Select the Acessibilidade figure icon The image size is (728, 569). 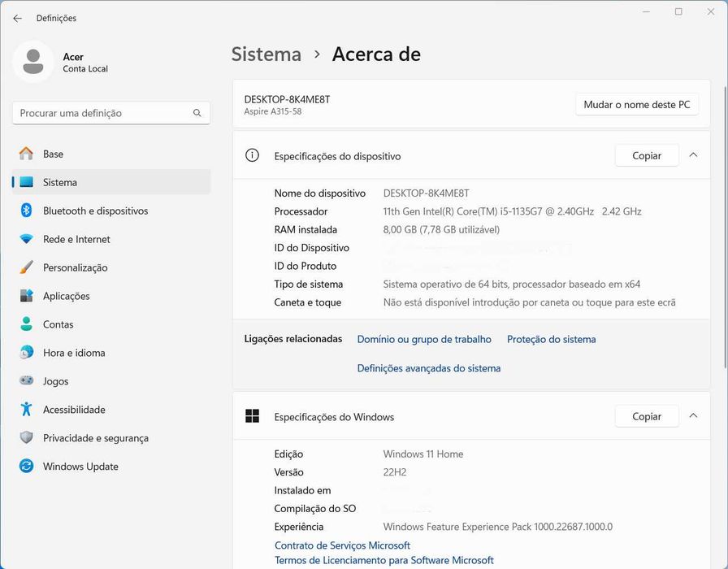pyautogui.click(x=26, y=410)
